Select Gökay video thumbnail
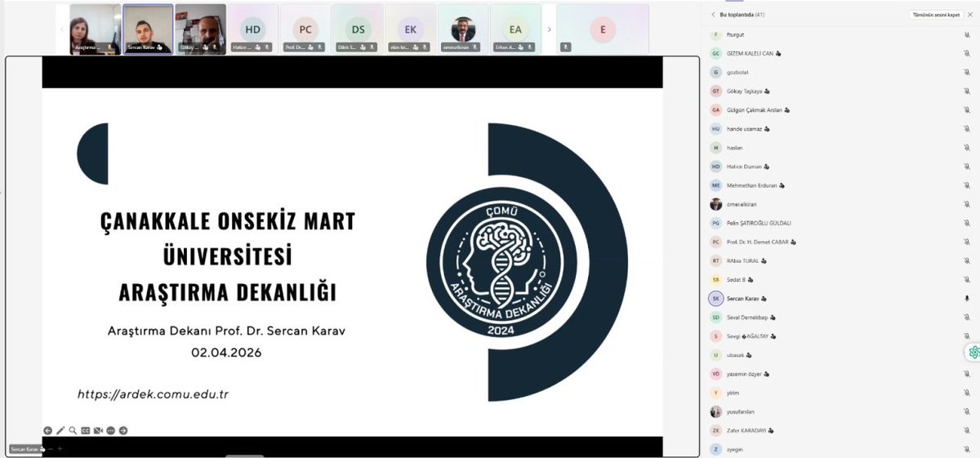This screenshot has height=458, width=980. click(x=201, y=29)
